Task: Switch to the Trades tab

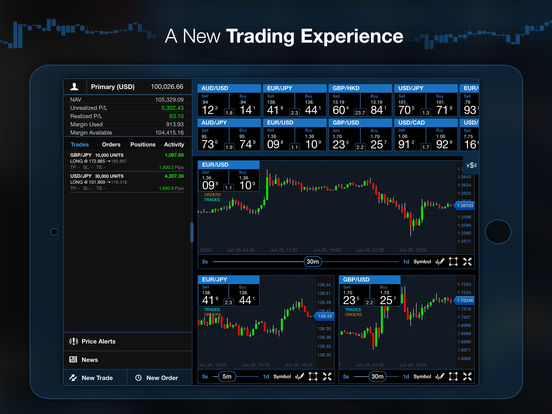Action: (80, 144)
